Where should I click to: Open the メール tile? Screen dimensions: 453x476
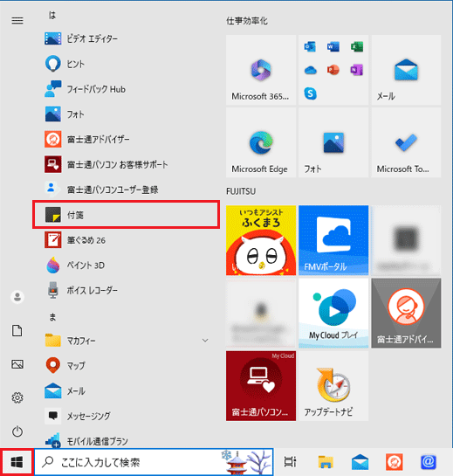[x=406, y=70]
